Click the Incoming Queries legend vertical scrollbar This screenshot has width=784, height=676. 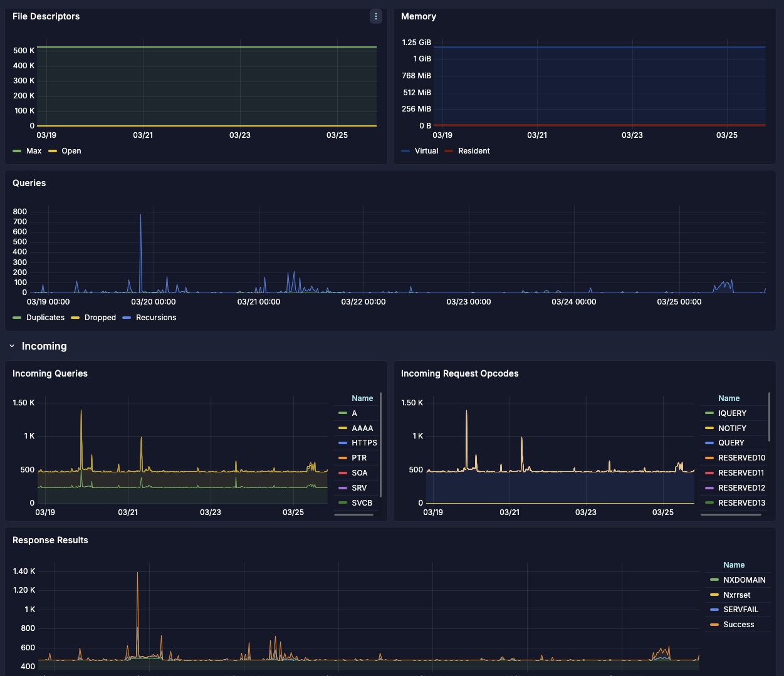pyautogui.click(x=381, y=445)
